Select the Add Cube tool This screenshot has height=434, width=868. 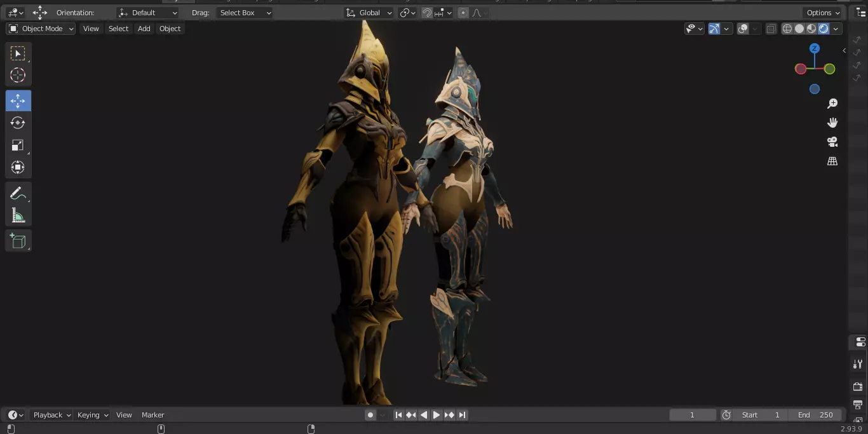click(18, 241)
